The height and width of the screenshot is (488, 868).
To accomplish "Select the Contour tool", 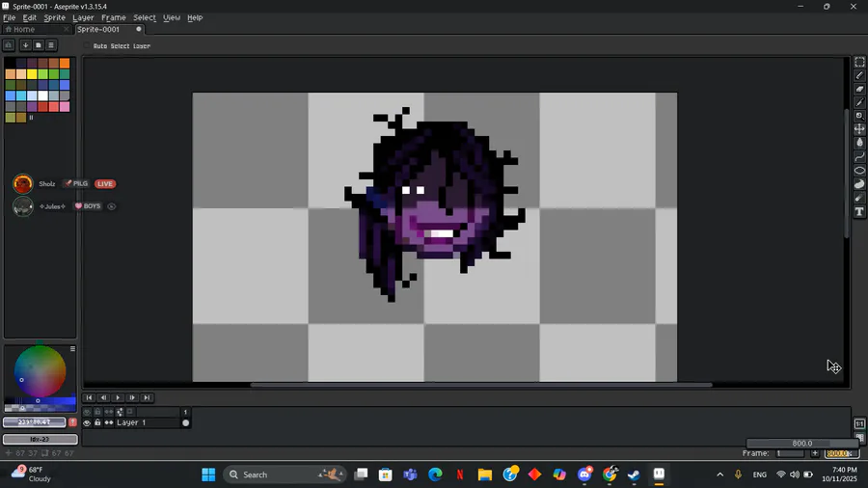I will point(859,184).
